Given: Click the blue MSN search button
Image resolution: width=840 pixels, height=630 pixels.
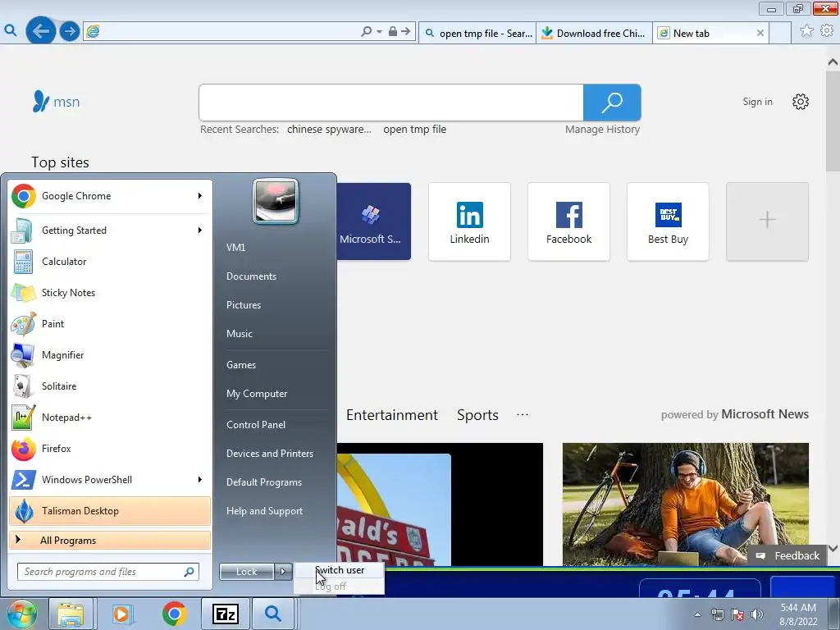Looking at the screenshot, I should click(x=612, y=103).
